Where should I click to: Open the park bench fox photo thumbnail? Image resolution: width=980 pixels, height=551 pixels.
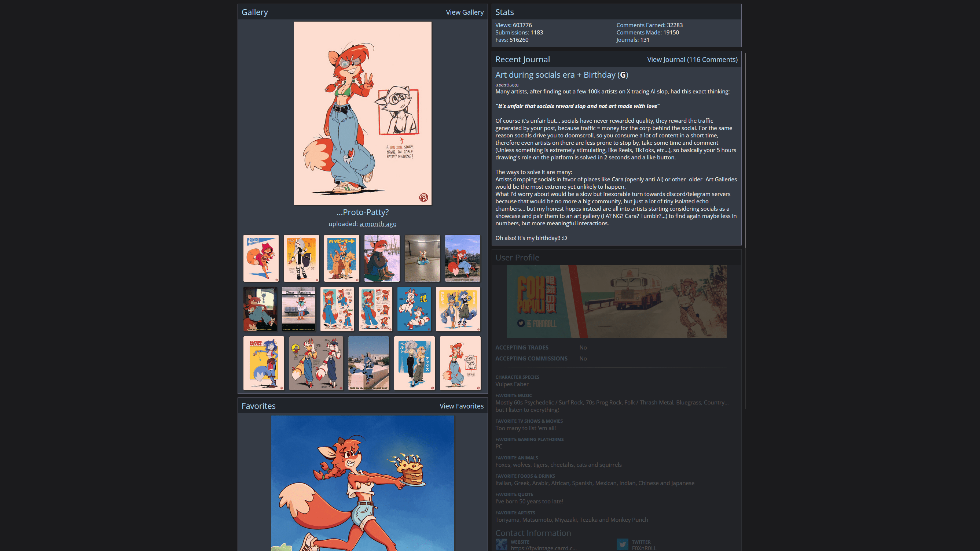tap(462, 258)
